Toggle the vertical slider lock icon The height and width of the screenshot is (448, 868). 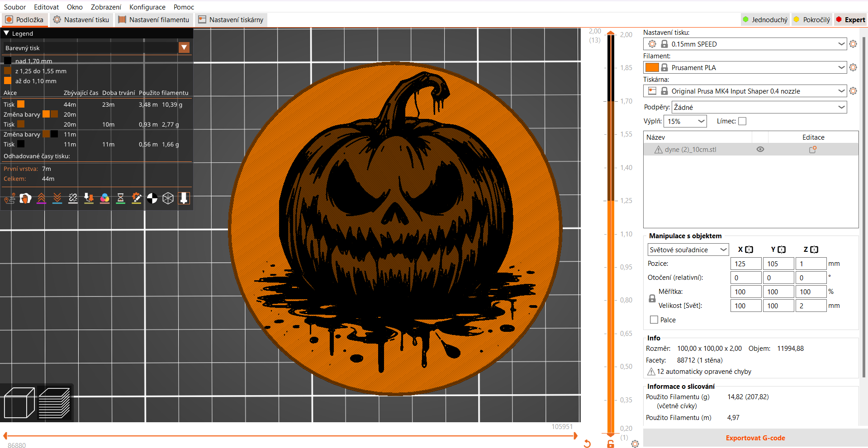pyautogui.click(x=611, y=444)
